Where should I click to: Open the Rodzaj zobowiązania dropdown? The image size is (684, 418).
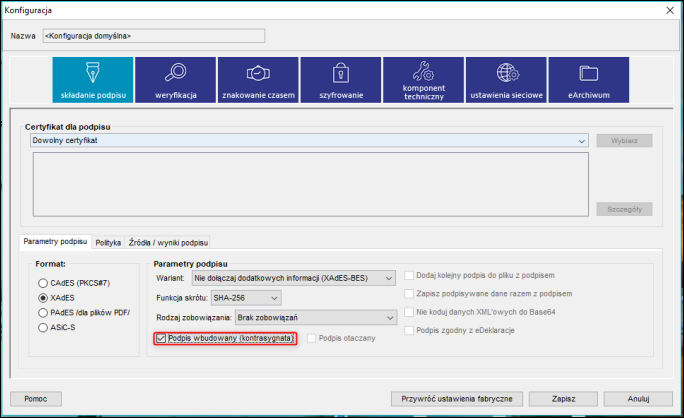pos(316,318)
